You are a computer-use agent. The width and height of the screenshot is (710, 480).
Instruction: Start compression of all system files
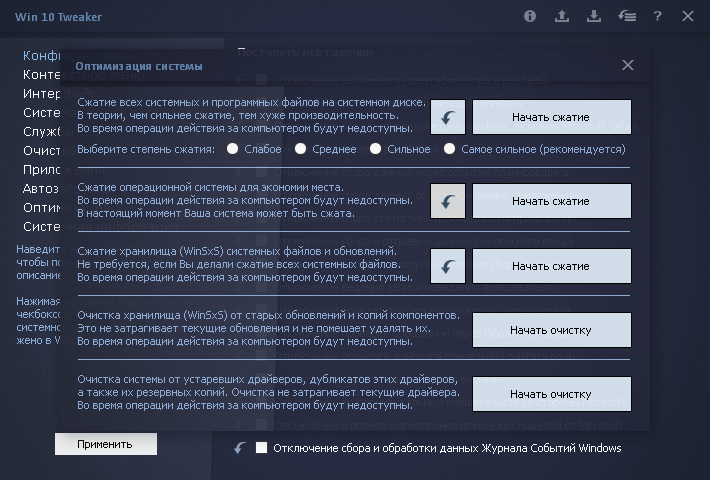[x=552, y=117]
